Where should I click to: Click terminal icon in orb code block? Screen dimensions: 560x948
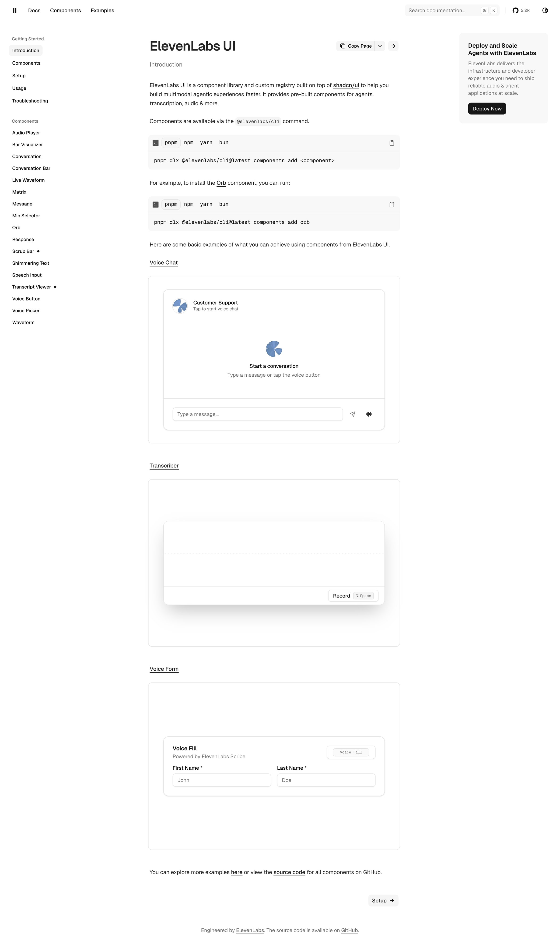point(155,205)
